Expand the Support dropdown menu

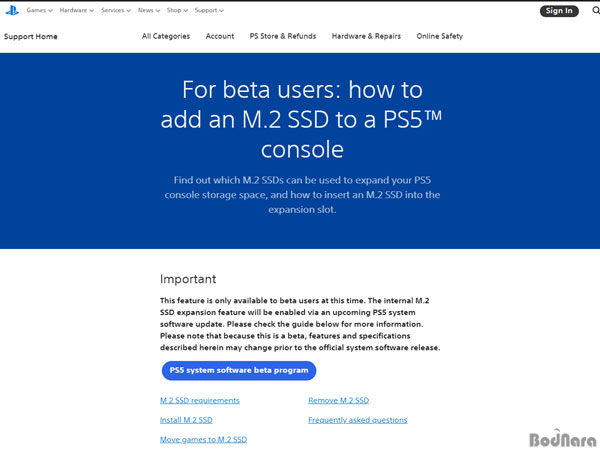coord(209,10)
